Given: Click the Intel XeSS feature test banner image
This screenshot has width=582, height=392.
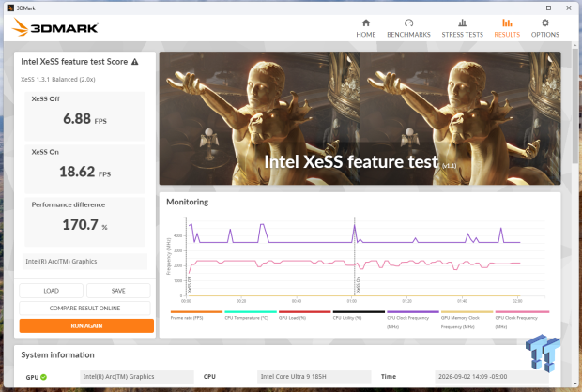Looking at the screenshot, I should point(360,118).
